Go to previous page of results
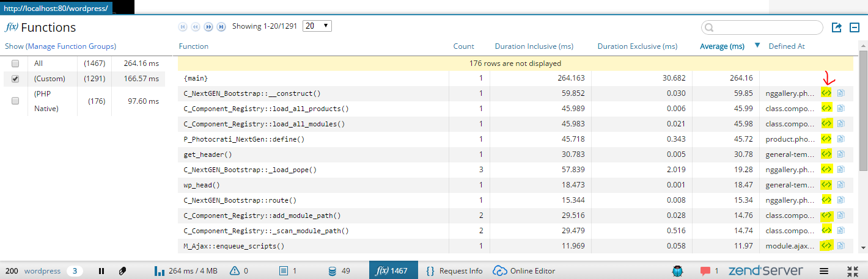This screenshot has width=868, height=279. [x=195, y=26]
